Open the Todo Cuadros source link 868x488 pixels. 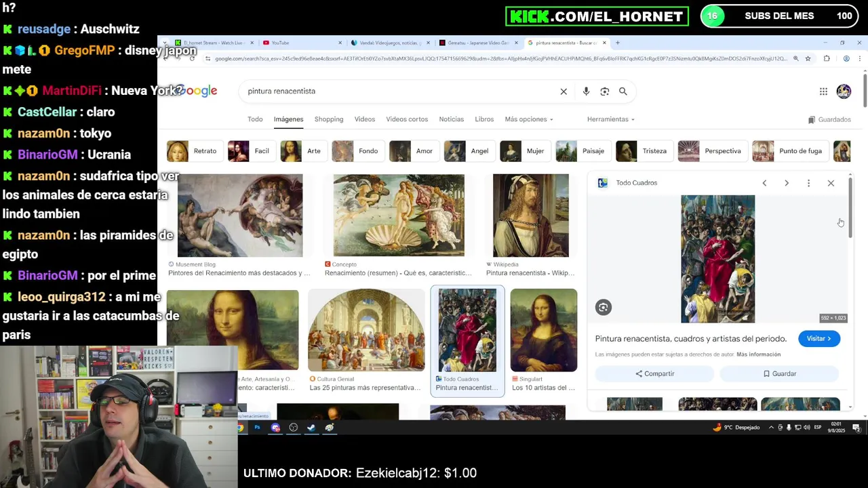pos(627,183)
